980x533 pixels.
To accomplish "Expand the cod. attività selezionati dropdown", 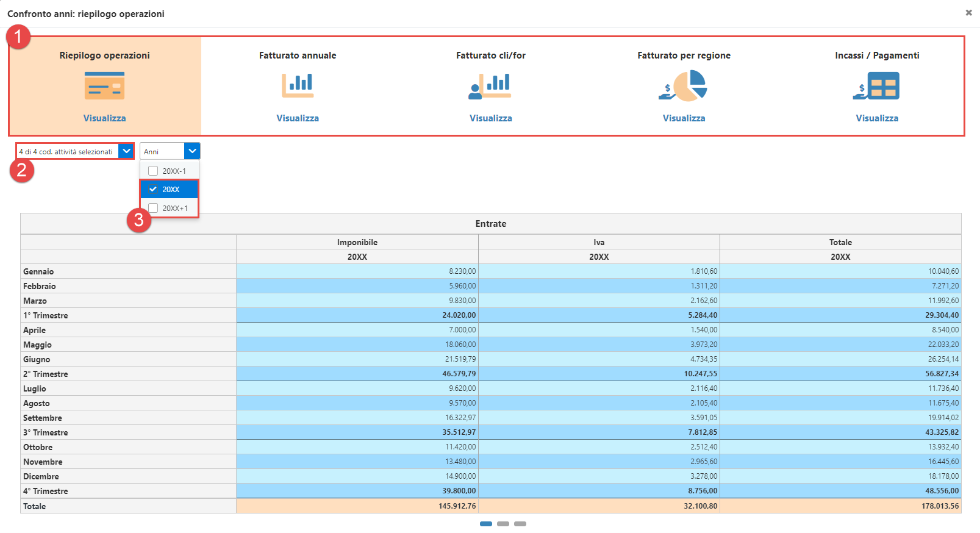I will pyautogui.click(x=126, y=151).
